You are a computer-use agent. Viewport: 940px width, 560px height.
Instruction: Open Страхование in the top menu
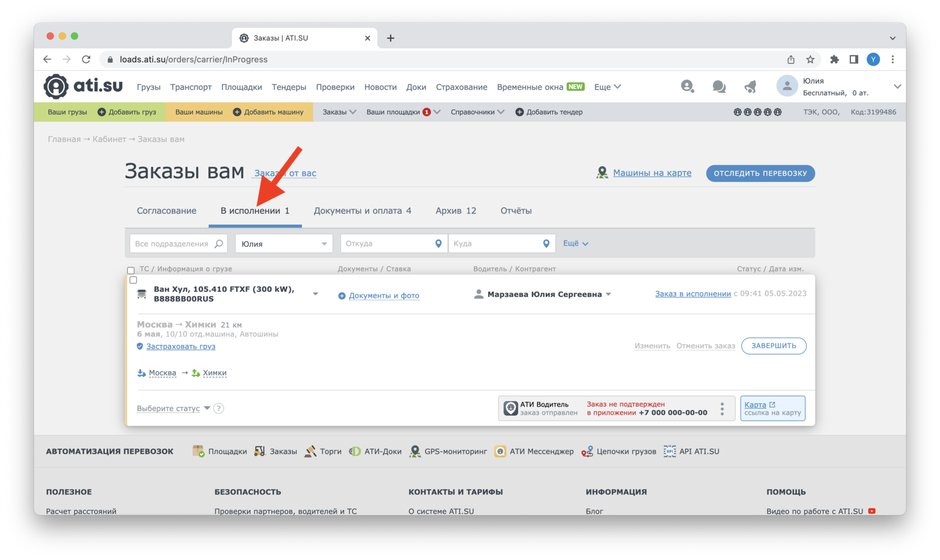pyautogui.click(x=462, y=87)
